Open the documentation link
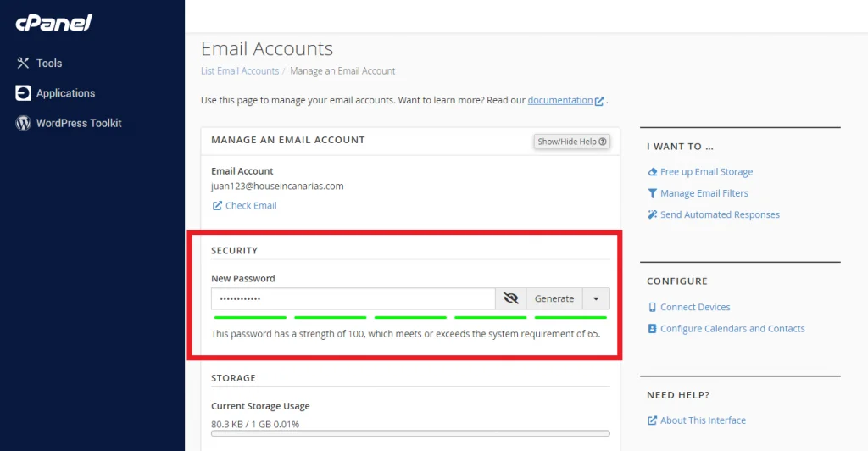The width and height of the screenshot is (868, 451). pyautogui.click(x=559, y=100)
